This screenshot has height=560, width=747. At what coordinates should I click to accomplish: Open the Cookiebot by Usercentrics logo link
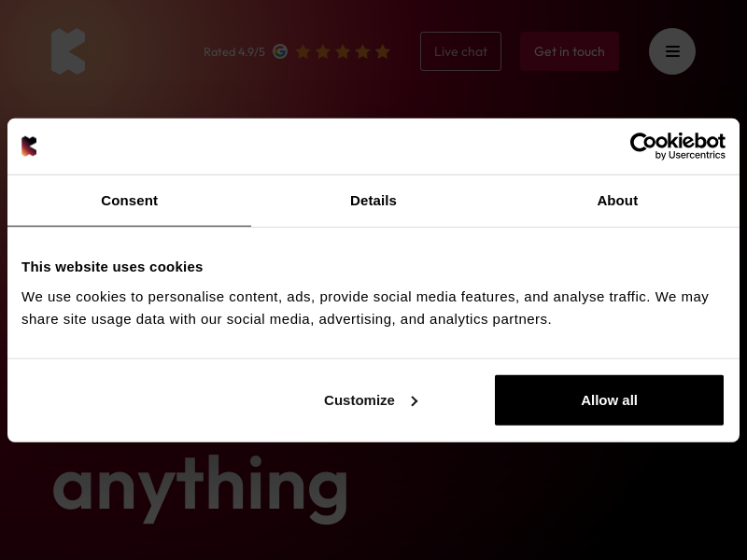(x=677, y=146)
